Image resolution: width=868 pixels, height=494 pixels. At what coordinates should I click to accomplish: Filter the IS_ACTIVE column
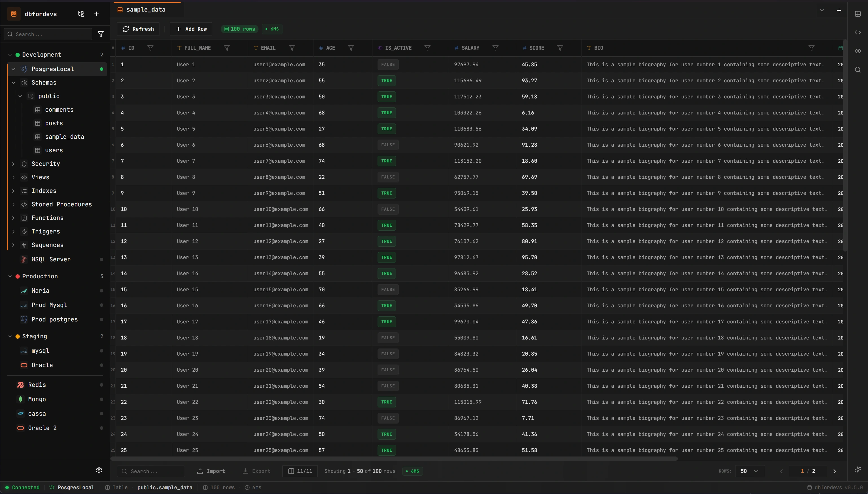coord(428,48)
